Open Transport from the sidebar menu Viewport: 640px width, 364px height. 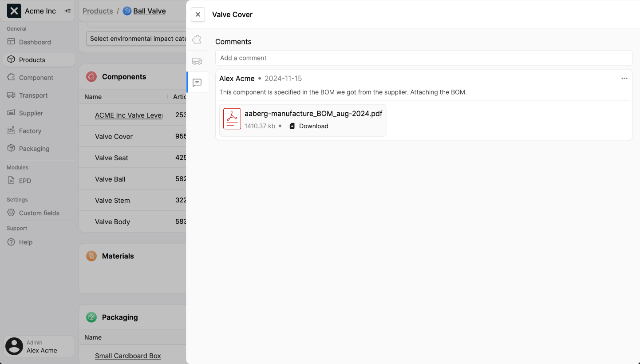pos(11,95)
